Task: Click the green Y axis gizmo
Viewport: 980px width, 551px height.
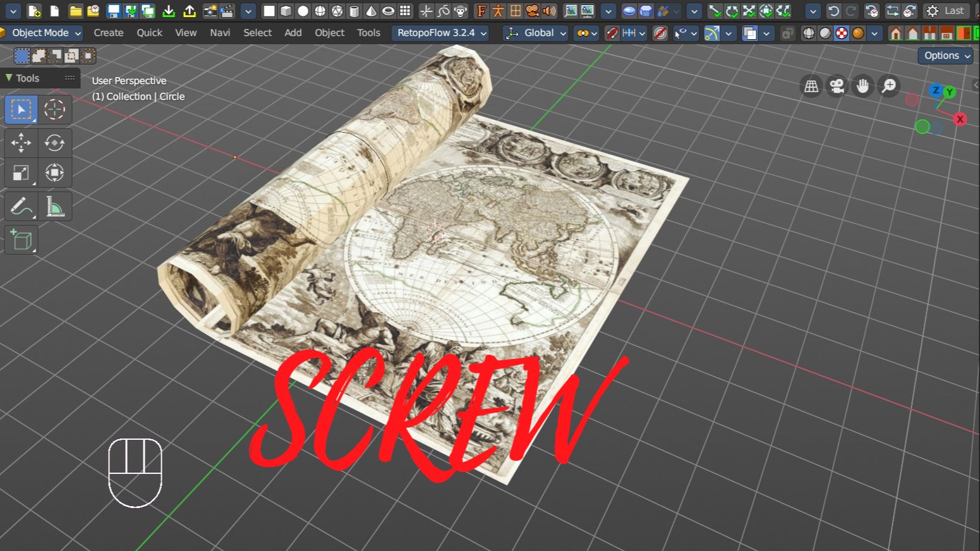Action: tap(949, 92)
